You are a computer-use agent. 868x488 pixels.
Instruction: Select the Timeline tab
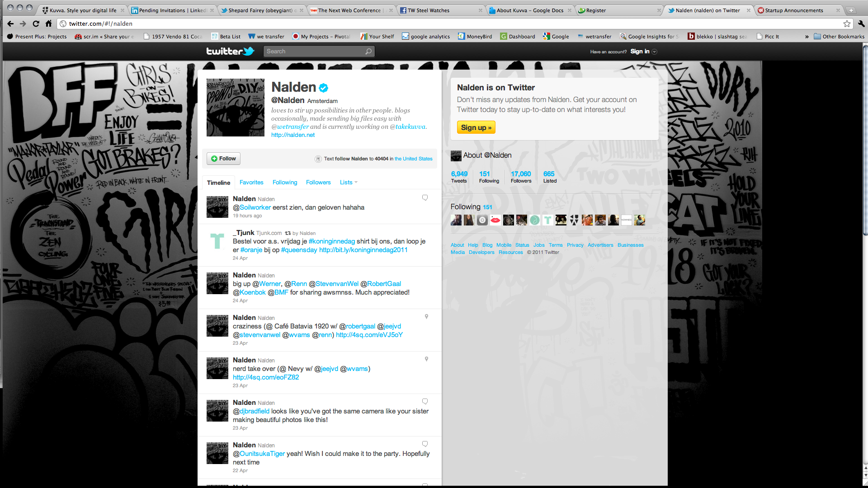tap(218, 183)
